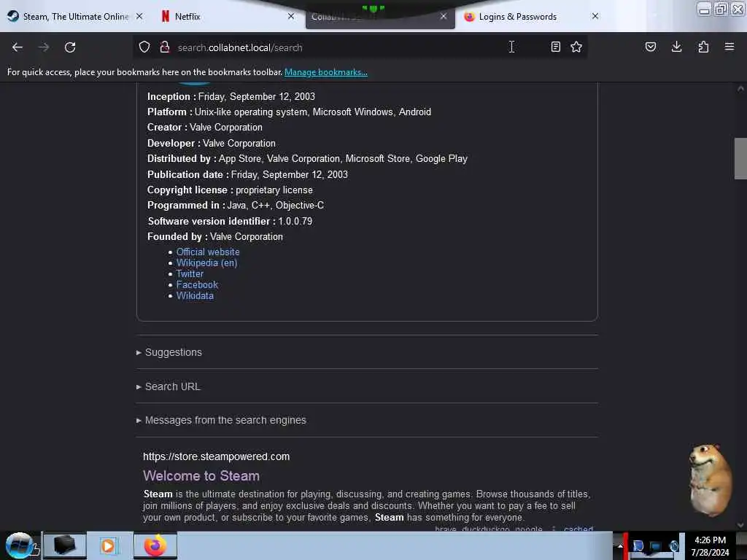Open the Wikipedia (en) link
The image size is (747, 560).
(x=206, y=262)
